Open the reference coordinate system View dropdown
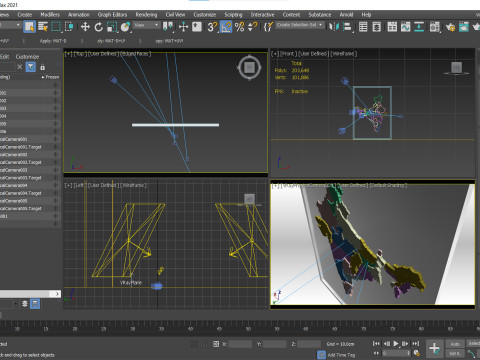The image size is (480, 360). click(x=147, y=25)
